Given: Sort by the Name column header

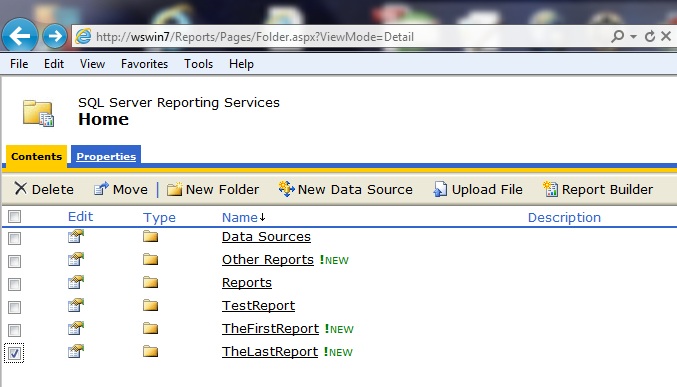Looking at the screenshot, I should [x=240, y=217].
